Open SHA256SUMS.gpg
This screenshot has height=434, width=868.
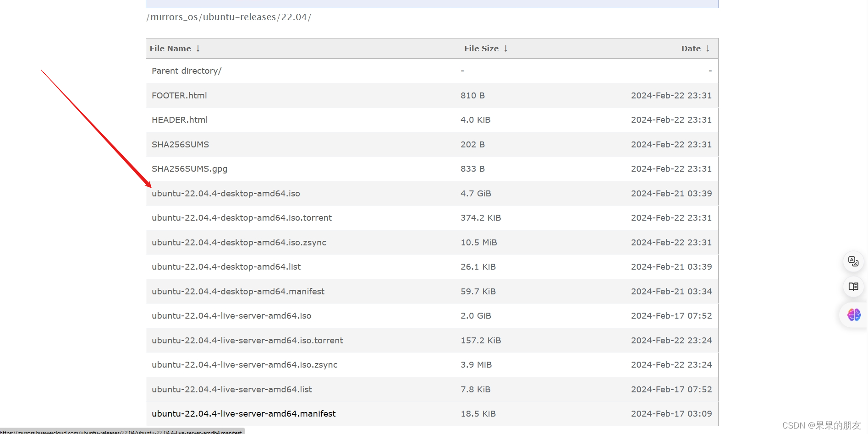click(x=189, y=168)
